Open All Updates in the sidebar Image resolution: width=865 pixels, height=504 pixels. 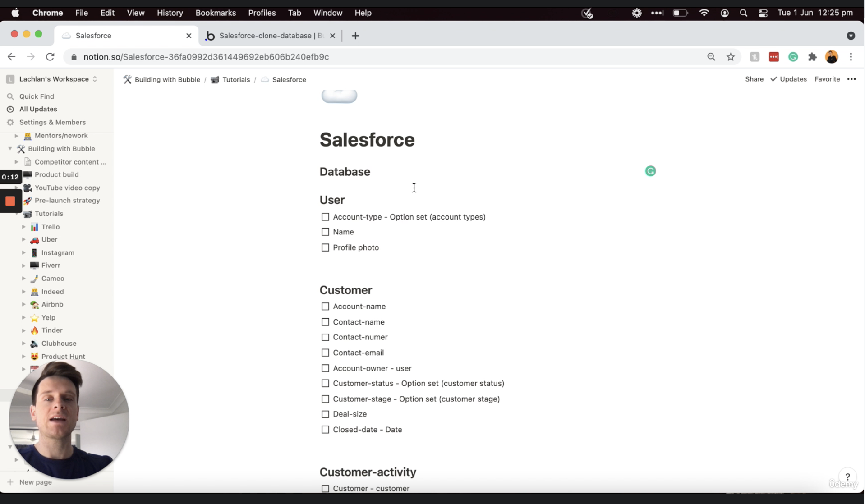pyautogui.click(x=38, y=109)
